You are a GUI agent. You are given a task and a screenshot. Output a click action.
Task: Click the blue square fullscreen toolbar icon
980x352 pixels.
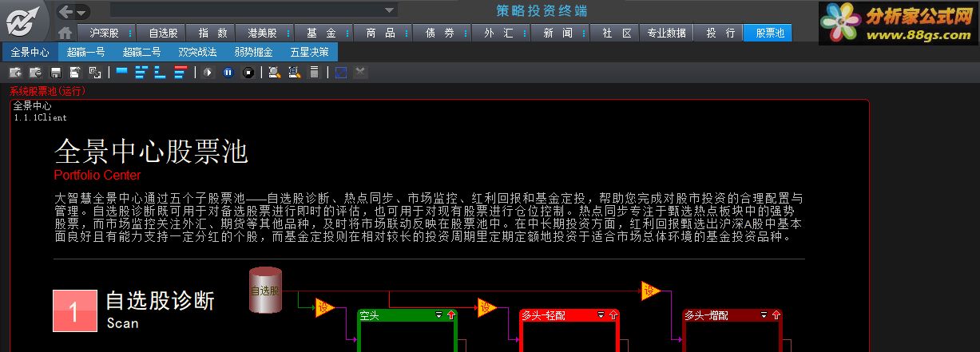[341, 72]
